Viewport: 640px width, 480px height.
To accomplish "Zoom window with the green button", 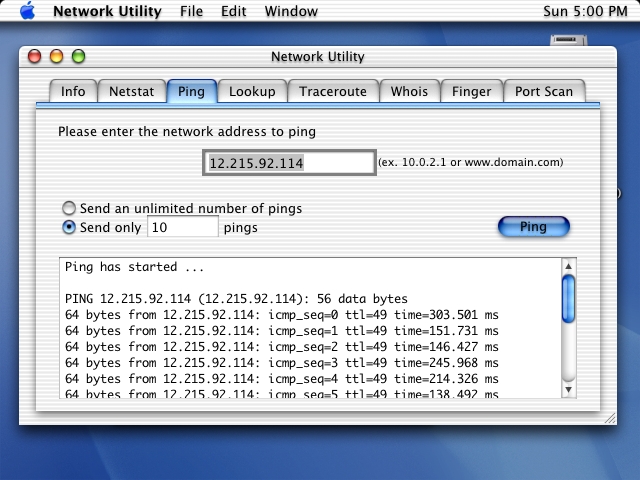I will point(78,56).
